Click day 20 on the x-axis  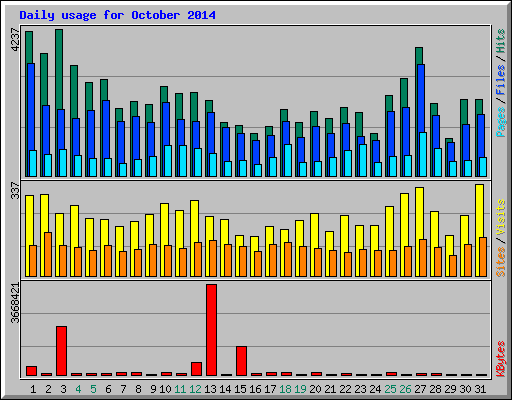tap(315, 389)
